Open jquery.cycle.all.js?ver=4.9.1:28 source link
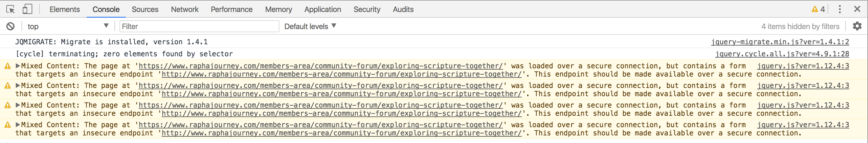Screen dimensions: 868x143 point(782,54)
